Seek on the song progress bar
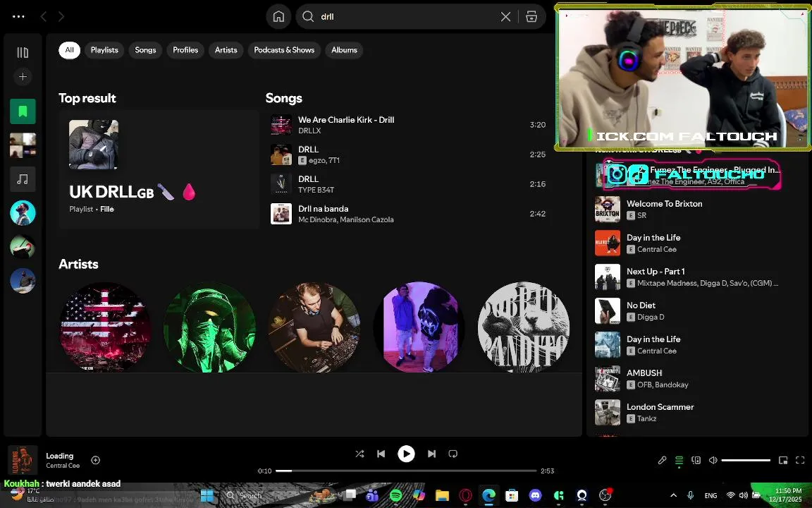The image size is (812, 508). [x=406, y=471]
